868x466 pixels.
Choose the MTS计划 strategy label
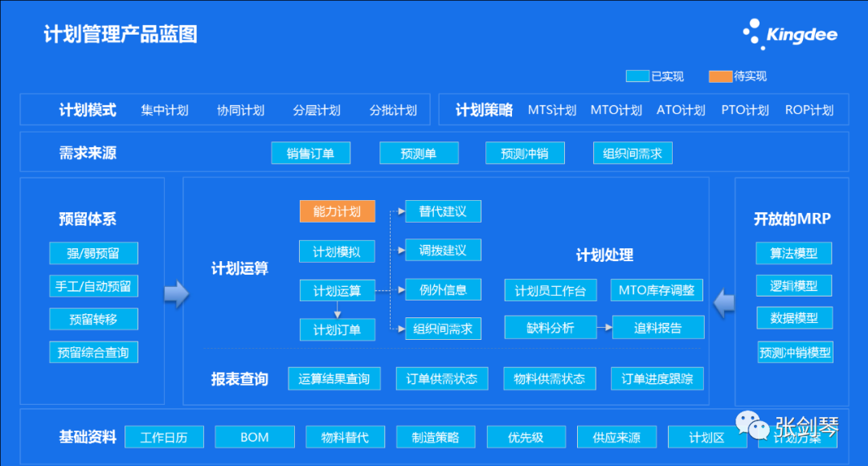(x=552, y=110)
